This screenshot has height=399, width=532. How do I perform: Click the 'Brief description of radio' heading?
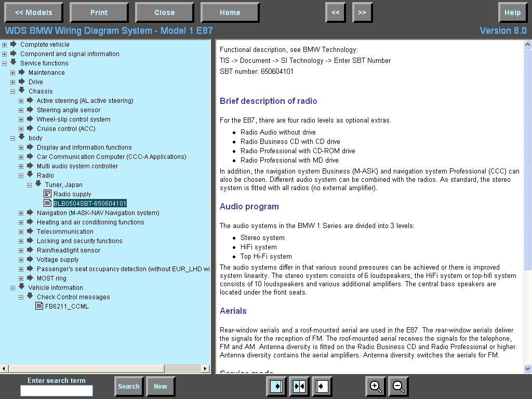point(269,101)
